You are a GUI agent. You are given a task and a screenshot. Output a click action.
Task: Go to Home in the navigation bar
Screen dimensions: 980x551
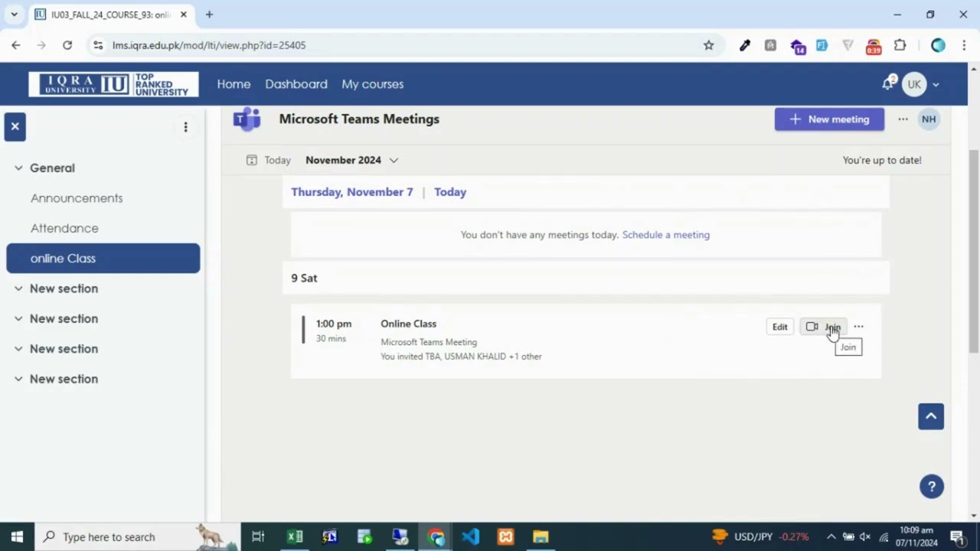(234, 84)
